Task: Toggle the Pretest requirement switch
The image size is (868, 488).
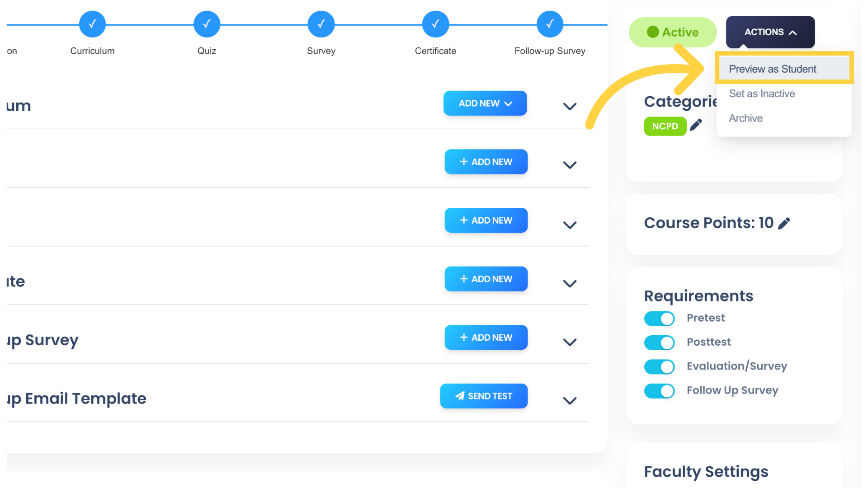Action: point(659,318)
